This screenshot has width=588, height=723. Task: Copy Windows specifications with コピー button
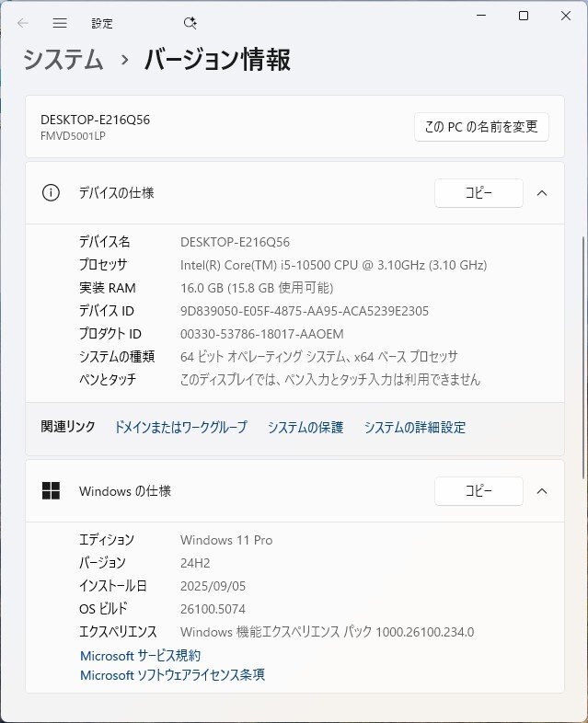click(478, 491)
